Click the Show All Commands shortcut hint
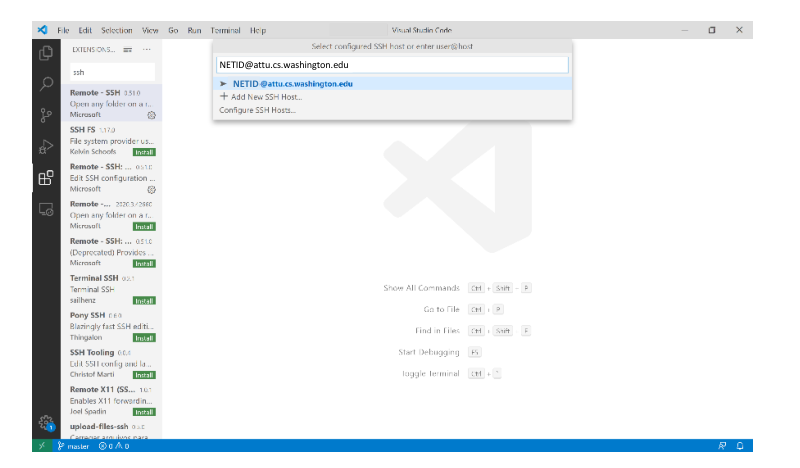 (457, 288)
